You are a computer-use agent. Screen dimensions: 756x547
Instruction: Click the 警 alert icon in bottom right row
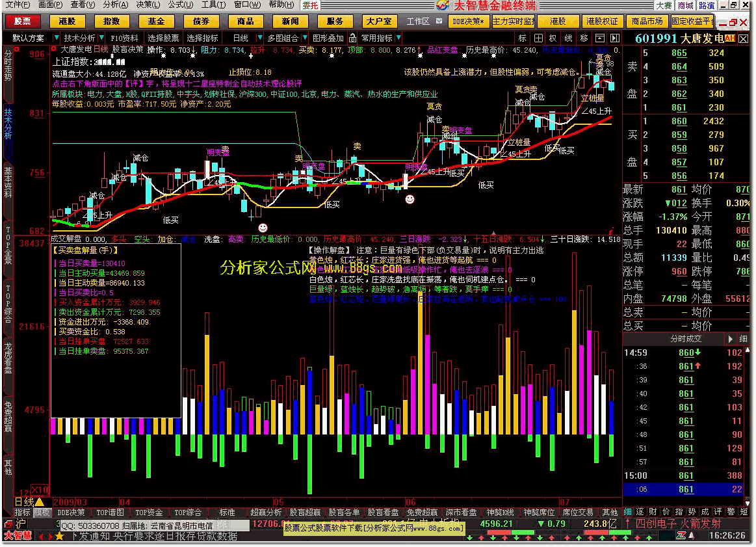[731, 512]
